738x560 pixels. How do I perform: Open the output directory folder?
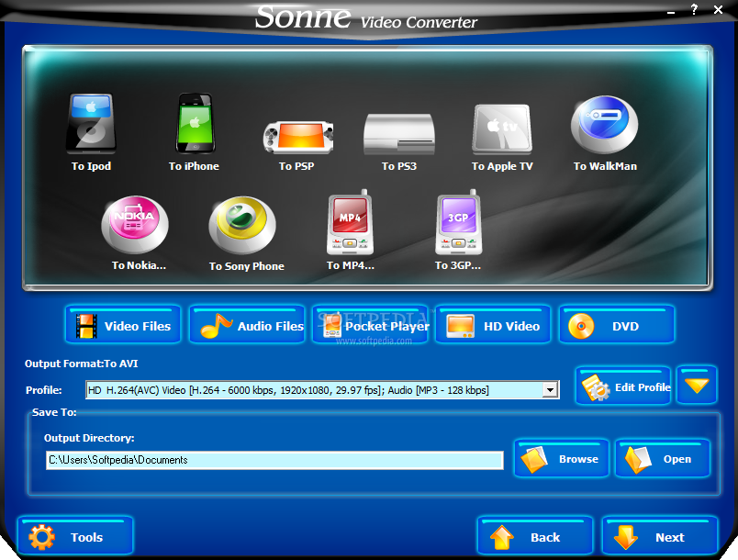coord(663,458)
